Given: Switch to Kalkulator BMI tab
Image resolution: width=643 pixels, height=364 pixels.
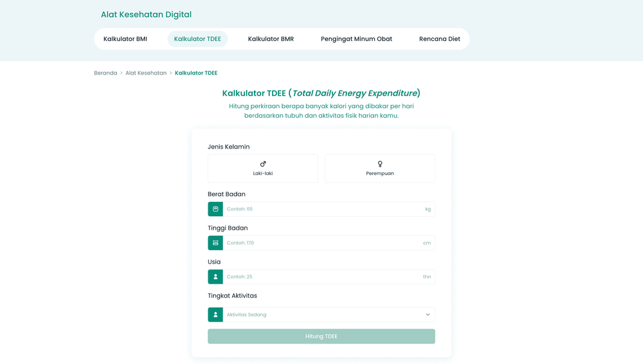Looking at the screenshot, I should tap(125, 39).
